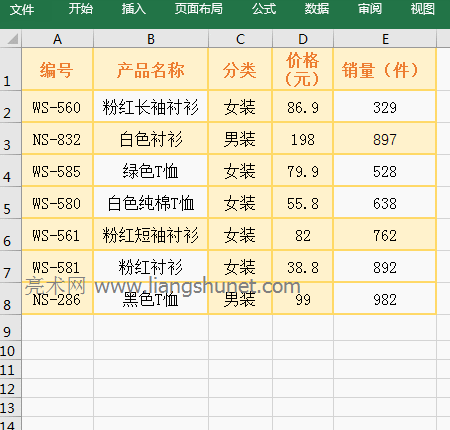
Task: Select price cell 38.8
Action: pyautogui.click(x=303, y=267)
